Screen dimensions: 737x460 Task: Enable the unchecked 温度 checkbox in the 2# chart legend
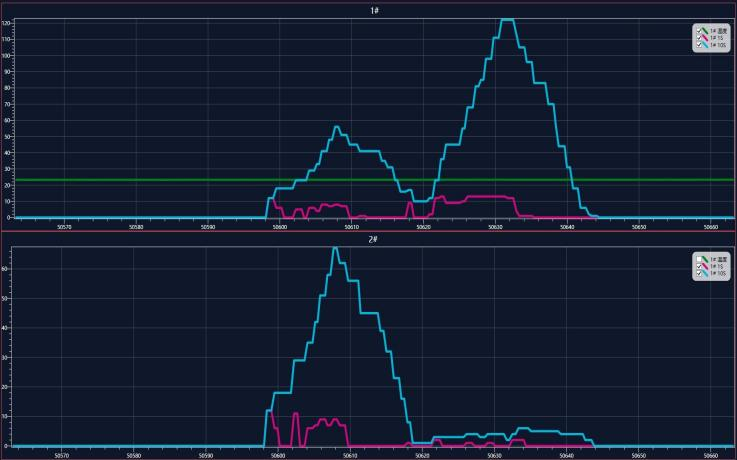pos(699,259)
